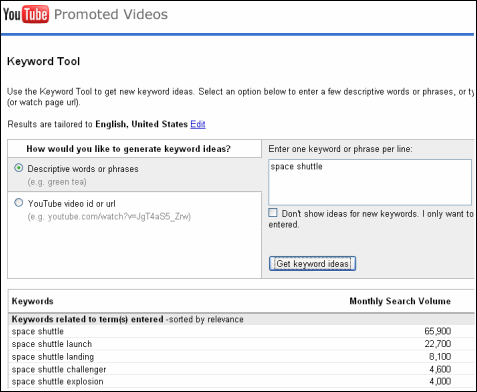Click the 'space shuttle explosion' keyword
This screenshot has width=477, height=392.
click(x=57, y=382)
